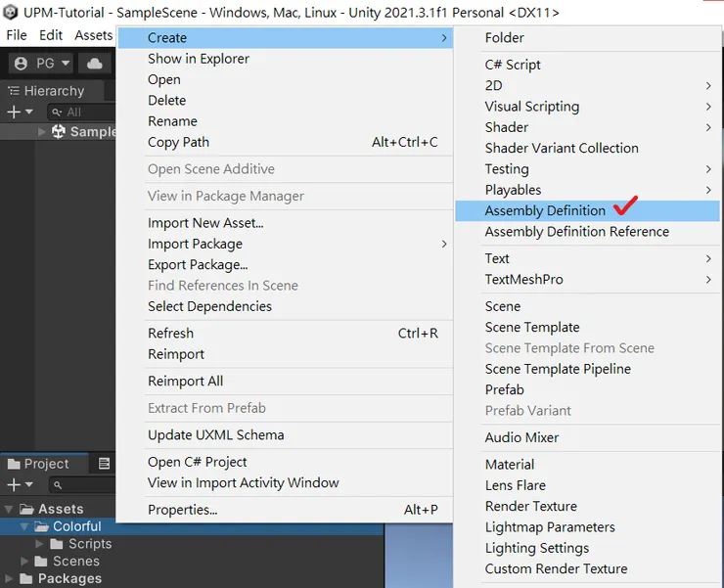This screenshot has width=724, height=588.
Task: Choose Show in Explorer
Action: (285, 59)
